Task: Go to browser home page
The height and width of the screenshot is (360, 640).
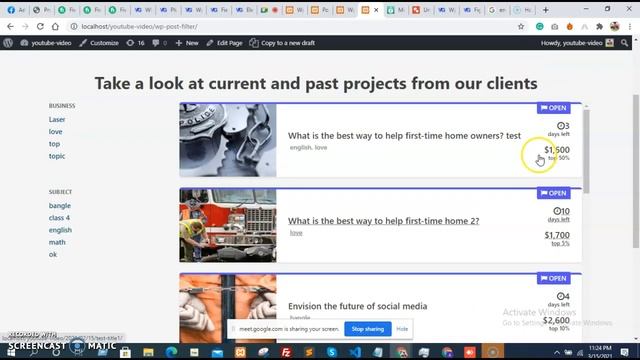Action: [x=55, y=27]
